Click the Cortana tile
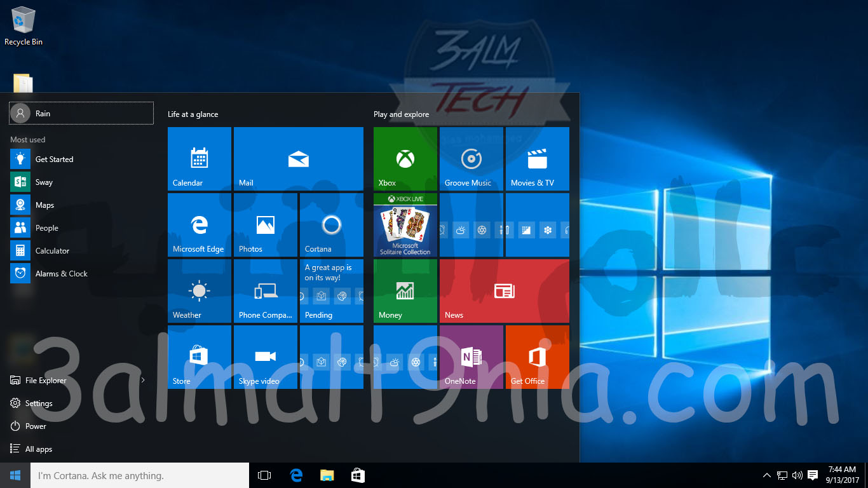The height and width of the screenshot is (488, 868). pyautogui.click(x=332, y=225)
